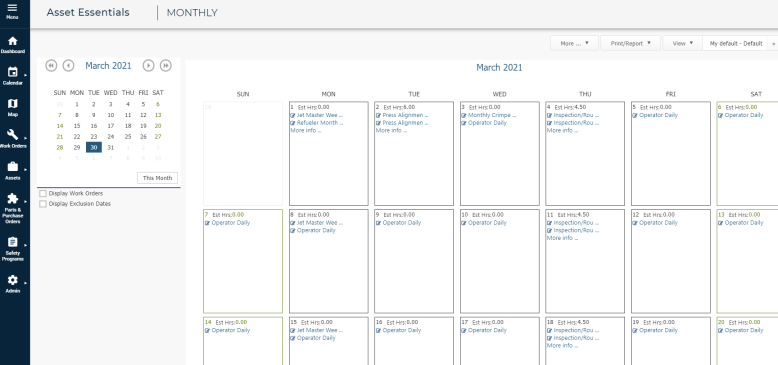The height and width of the screenshot is (365, 778).
Task: Select March 30 in mini calendar
Action: click(94, 147)
